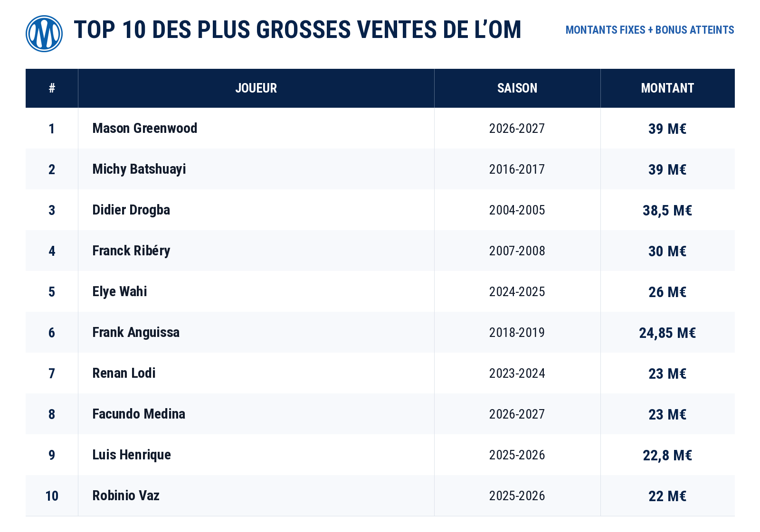The image size is (760, 532).
Task: Select the Elye Wahi entry
Action: point(120,291)
